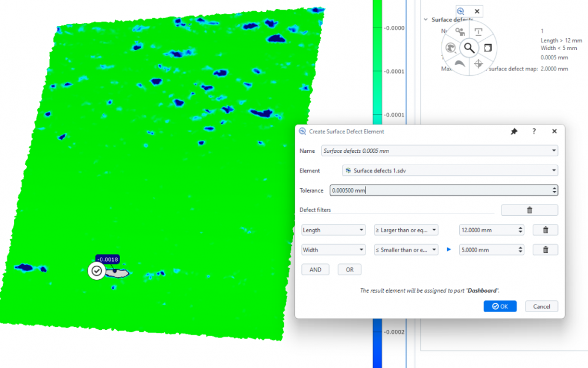Collapse the Surface defects section in the panel

click(426, 19)
